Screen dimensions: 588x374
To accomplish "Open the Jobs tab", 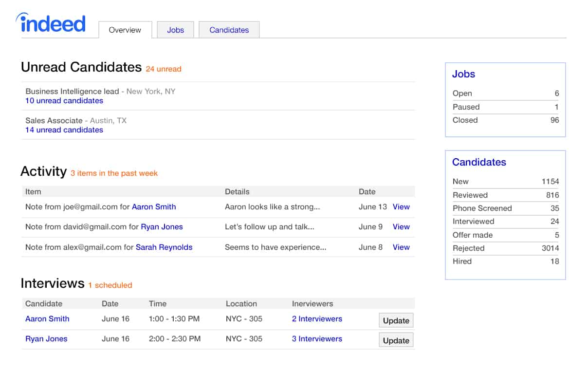I will pyautogui.click(x=175, y=30).
